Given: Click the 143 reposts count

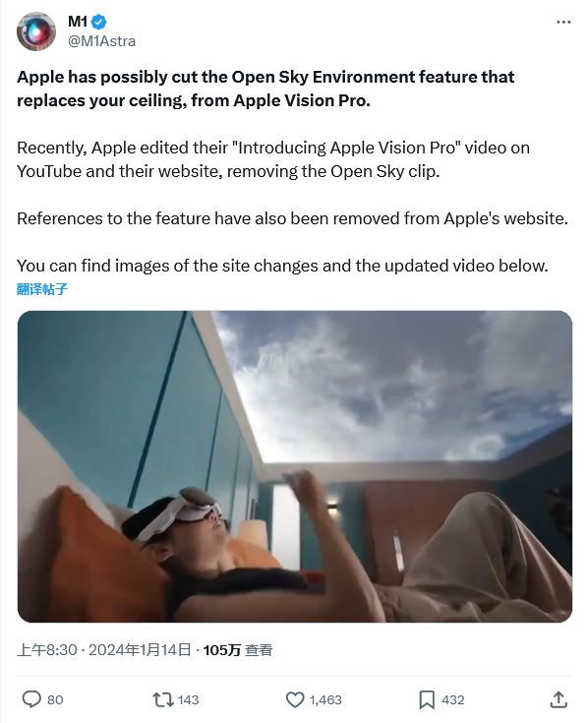Looking at the screenshot, I should pos(188,700).
